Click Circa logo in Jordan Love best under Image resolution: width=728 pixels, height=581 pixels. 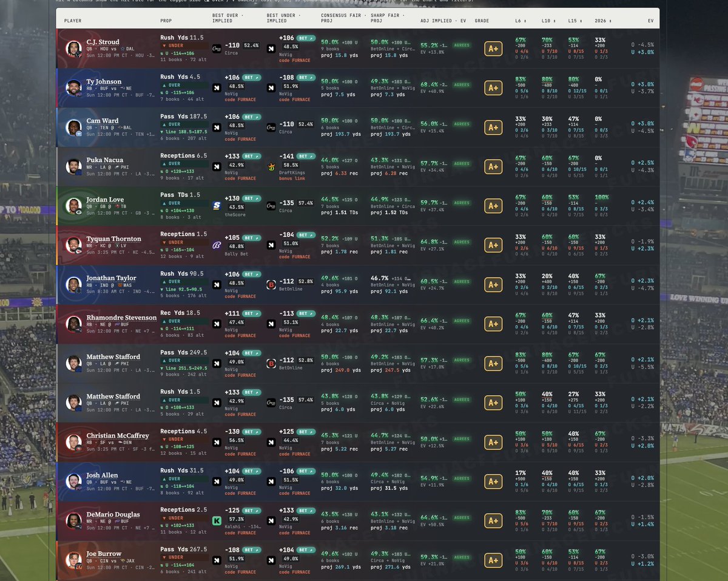coord(271,206)
